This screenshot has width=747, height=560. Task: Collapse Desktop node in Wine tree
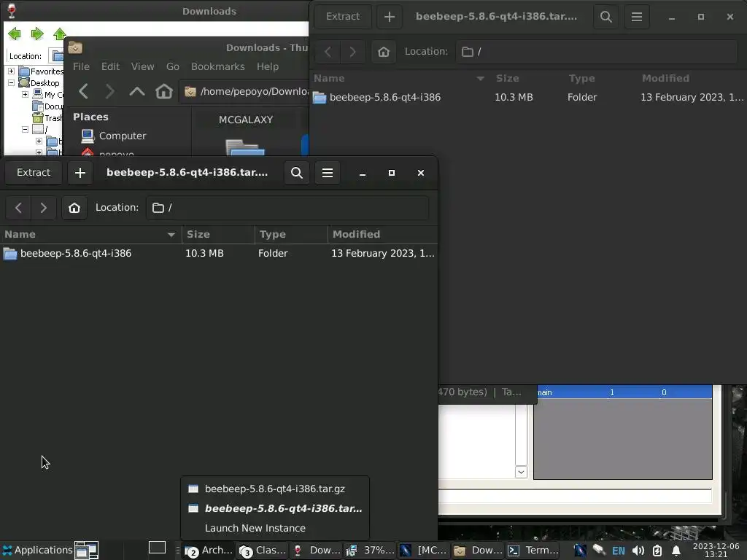(11, 82)
